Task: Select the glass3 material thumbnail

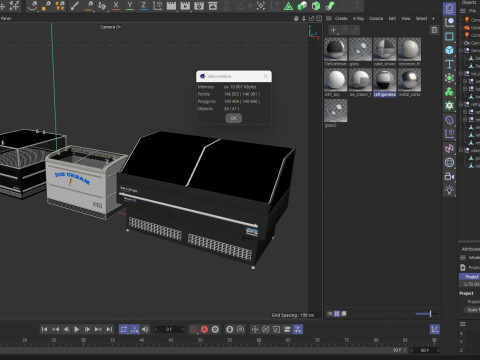Action: [336, 111]
